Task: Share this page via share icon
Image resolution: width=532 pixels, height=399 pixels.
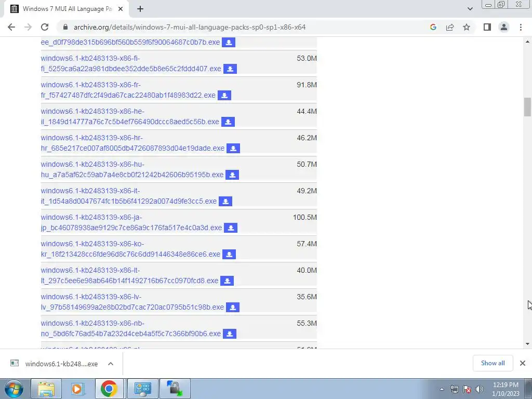Action: coord(450,27)
